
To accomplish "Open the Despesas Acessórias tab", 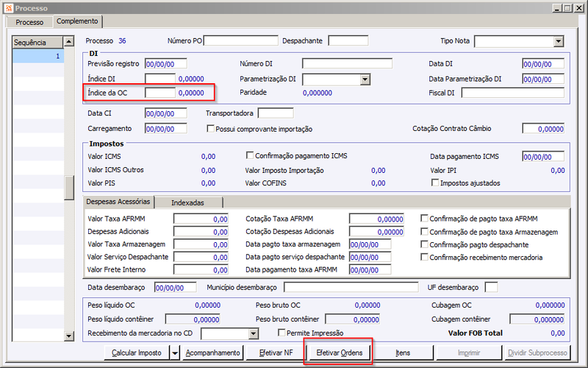I will (x=118, y=201).
